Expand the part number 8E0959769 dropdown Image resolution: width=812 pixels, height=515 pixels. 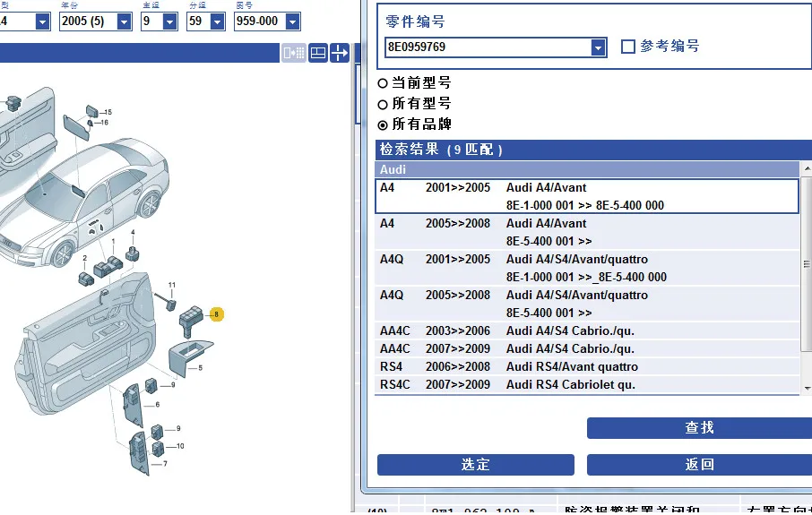point(598,47)
